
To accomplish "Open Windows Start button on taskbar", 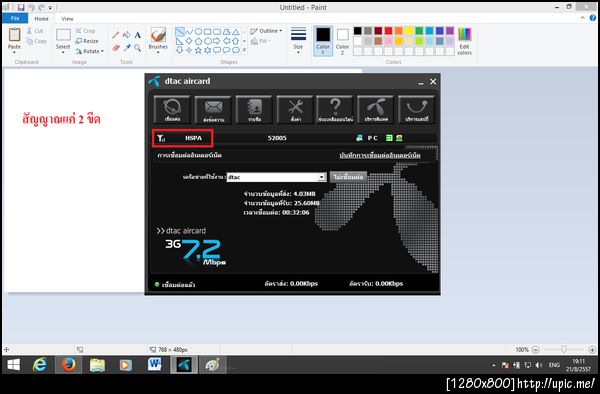I will point(13,365).
